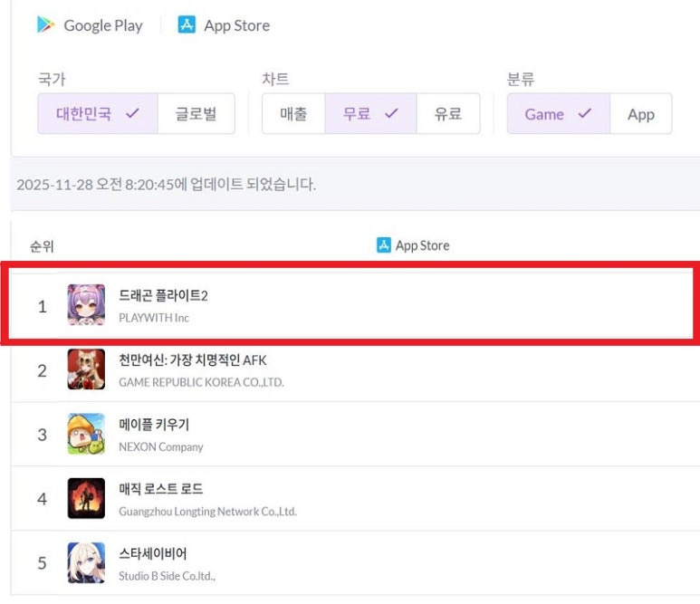Open 스타세이비어 character icon

(x=86, y=562)
